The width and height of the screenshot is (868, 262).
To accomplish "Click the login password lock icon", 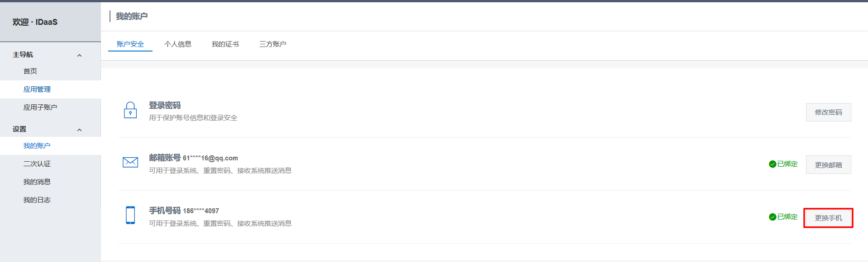I will click(x=130, y=110).
